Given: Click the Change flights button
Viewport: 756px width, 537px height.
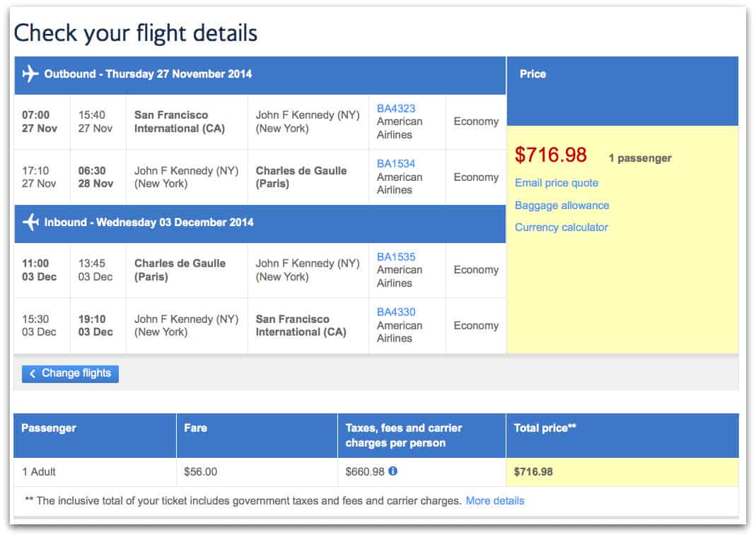Looking at the screenshot, I should tap(71, 374).
